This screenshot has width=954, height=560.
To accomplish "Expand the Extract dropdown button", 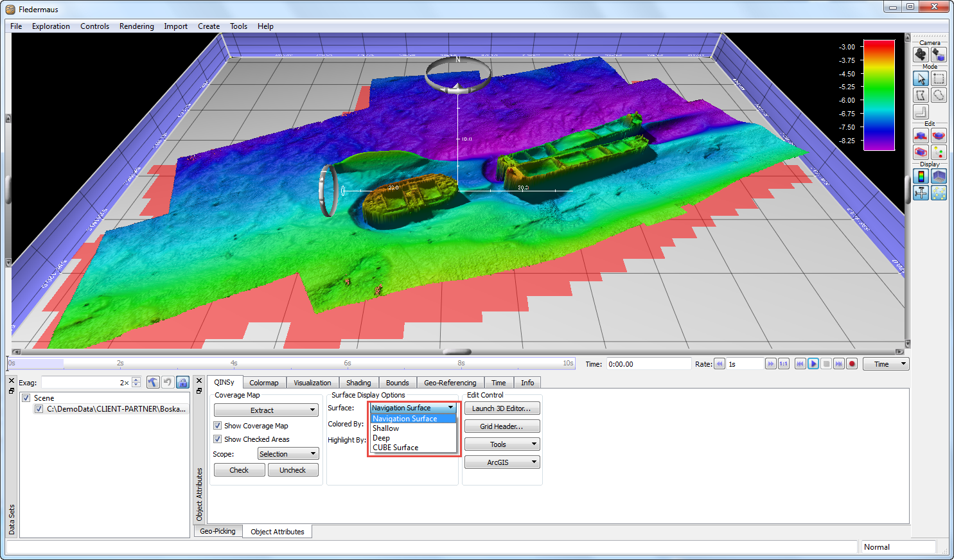I will coord(266,410).
